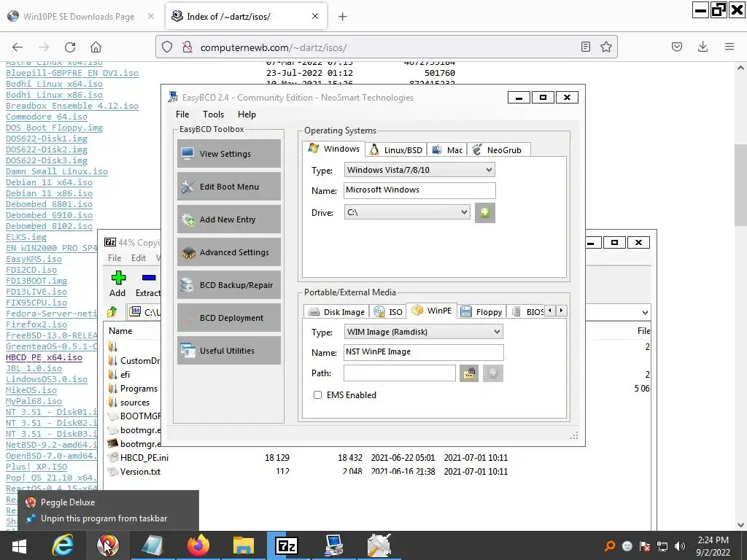Open new Firefox tab plus icon

pyautogui.click(x=343, y=17)
